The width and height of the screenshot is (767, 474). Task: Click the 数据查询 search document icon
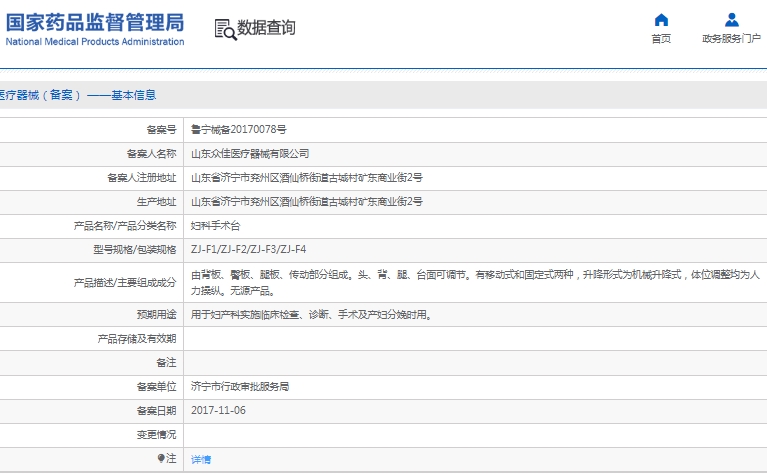coord(226,29)
